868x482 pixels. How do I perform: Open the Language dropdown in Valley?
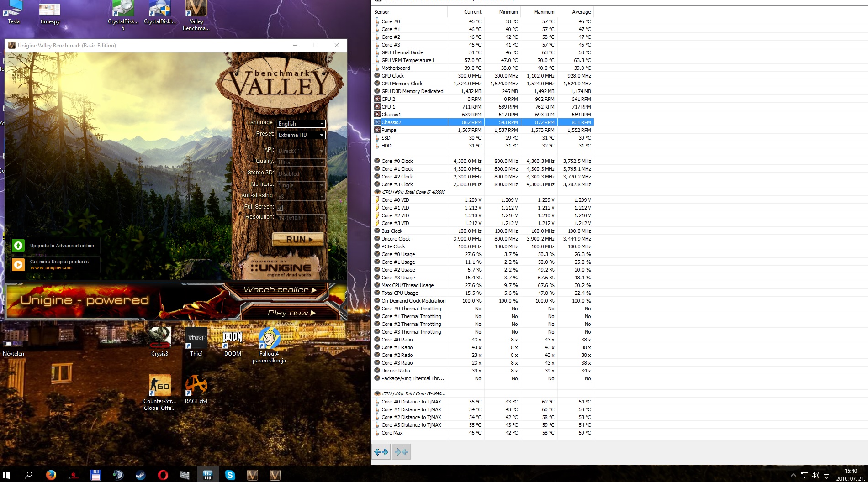click(301, 124)
